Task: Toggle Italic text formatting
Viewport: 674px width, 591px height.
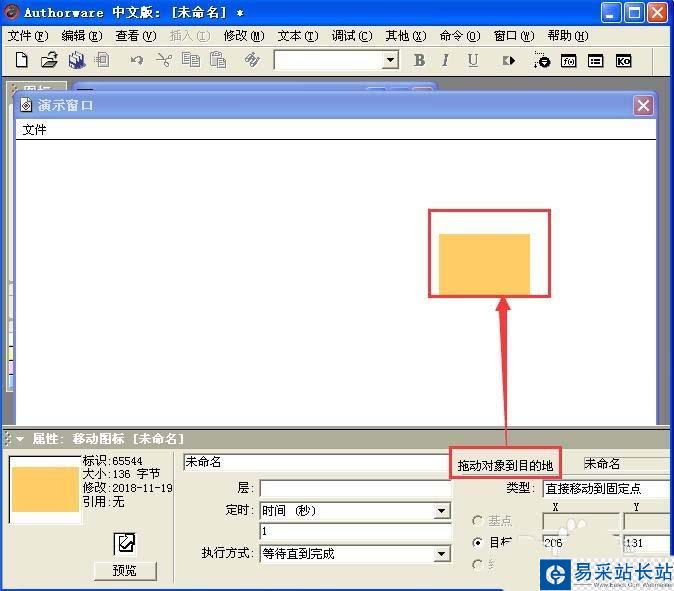Action: [x=445, y=60]
